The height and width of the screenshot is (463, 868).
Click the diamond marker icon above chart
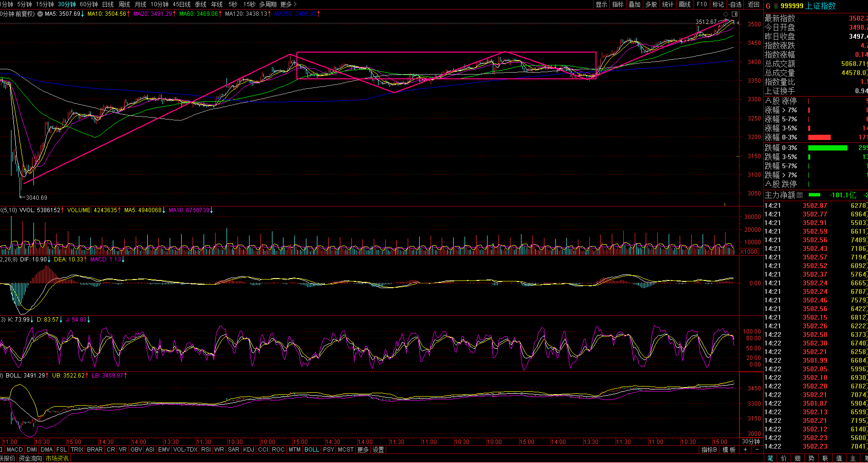click(726, 14)
